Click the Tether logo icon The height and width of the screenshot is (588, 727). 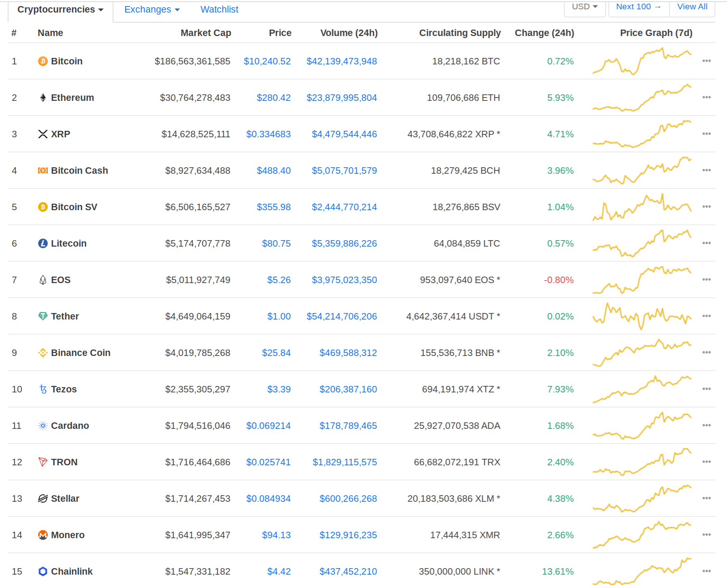(x=43, y=316)
